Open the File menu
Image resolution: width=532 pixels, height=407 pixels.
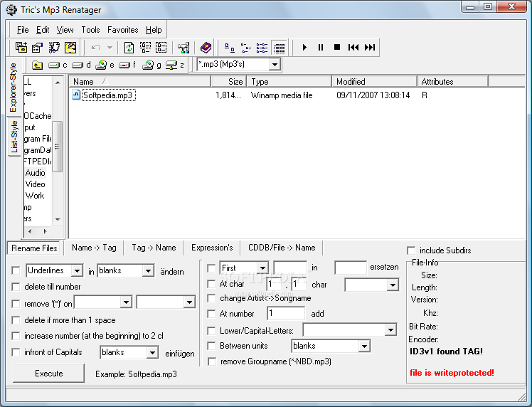click(23, 30)
